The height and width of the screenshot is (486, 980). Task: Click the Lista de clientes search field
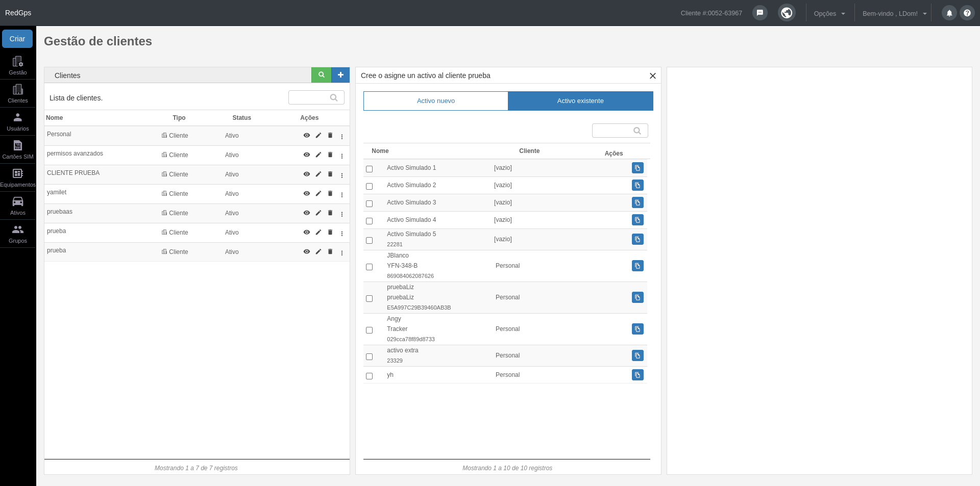[x=316, y=97]
